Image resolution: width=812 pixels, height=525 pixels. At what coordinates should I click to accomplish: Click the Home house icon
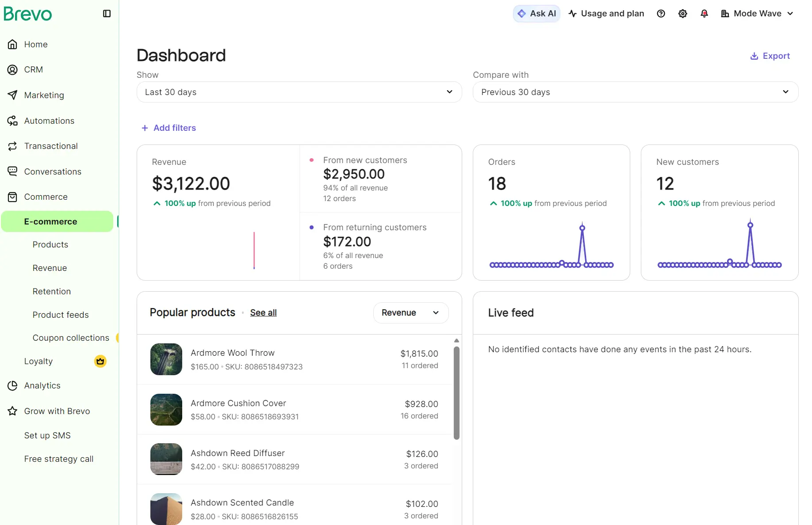[x=12, y=44]
